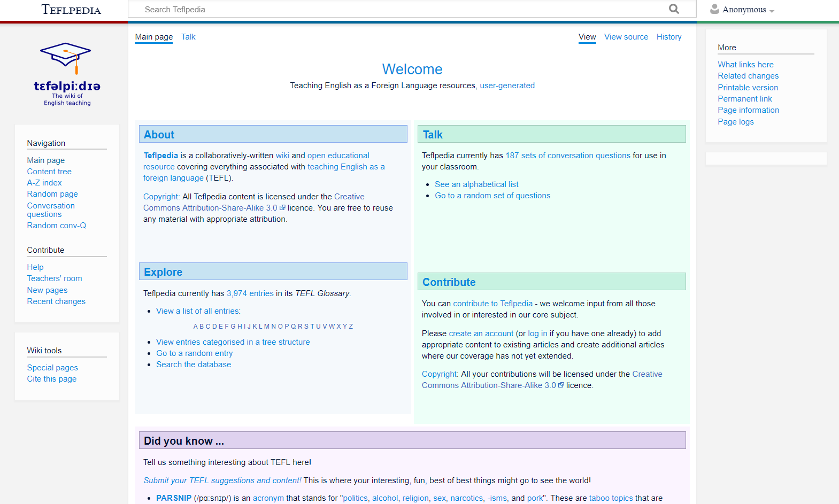Click letter Z in glossary alphabet index

(351, 327)
